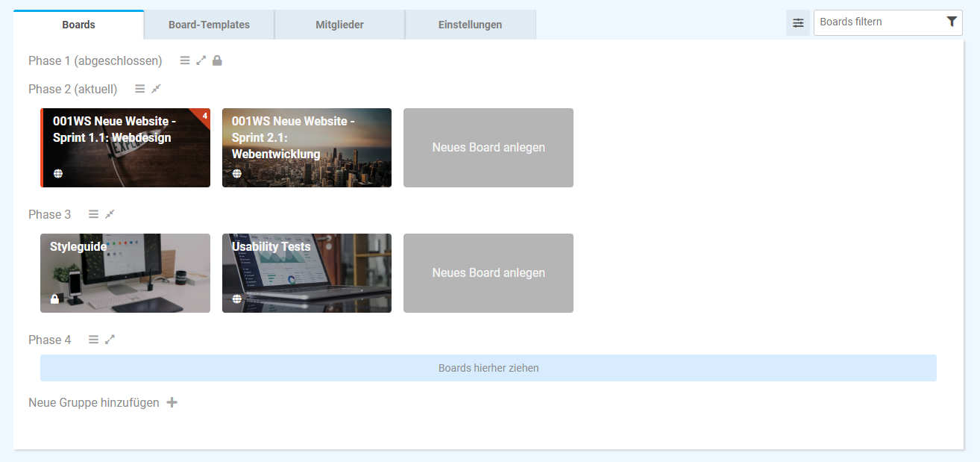Open the Phase 1 group menu icon
Screen dimensions: 980x462
185,60
